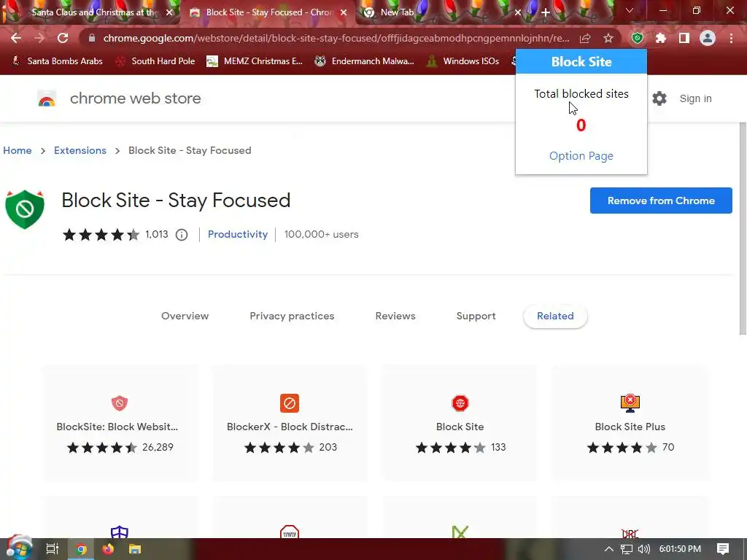Open the Block Site Plus monitor icon
747x560 pixels.
(630, 403)
